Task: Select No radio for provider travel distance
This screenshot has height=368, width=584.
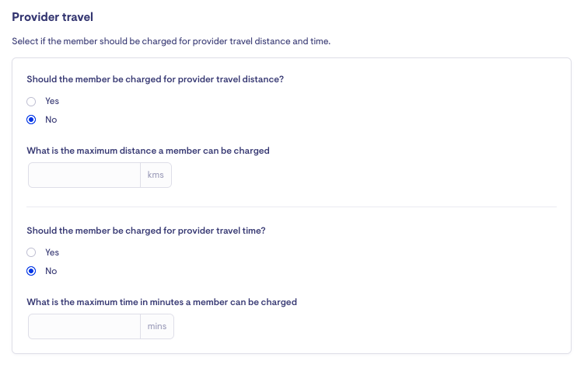Action: [x=31, y=120]
